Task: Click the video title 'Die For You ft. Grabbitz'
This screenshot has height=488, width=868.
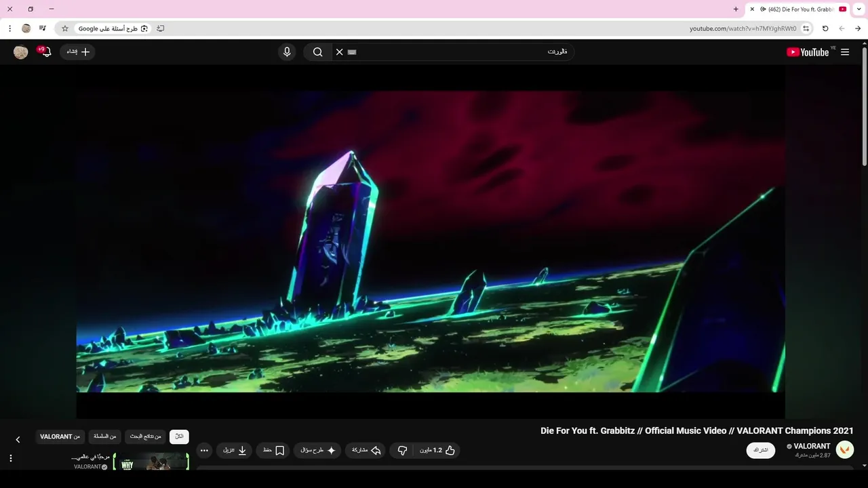Action: [x=696, y=430]
